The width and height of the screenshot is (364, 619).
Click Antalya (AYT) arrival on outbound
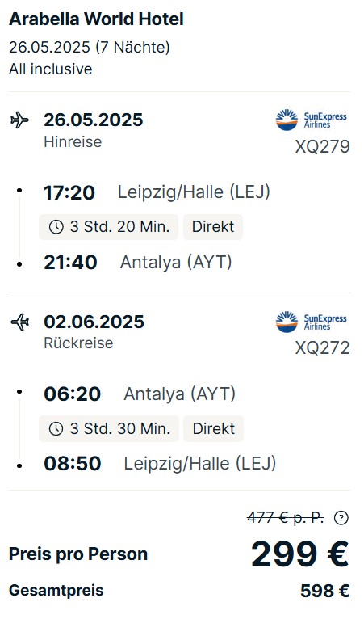point(176,262)
